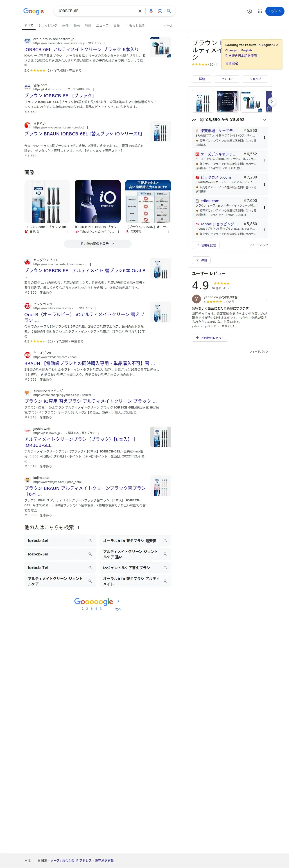Click 引き続き日本語を使用 link

point(241,56)
